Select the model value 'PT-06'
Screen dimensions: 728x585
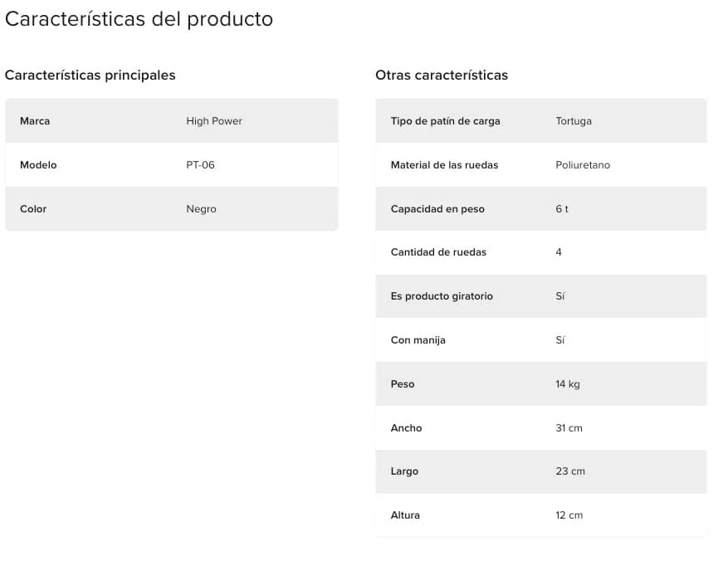pos(200,165)
